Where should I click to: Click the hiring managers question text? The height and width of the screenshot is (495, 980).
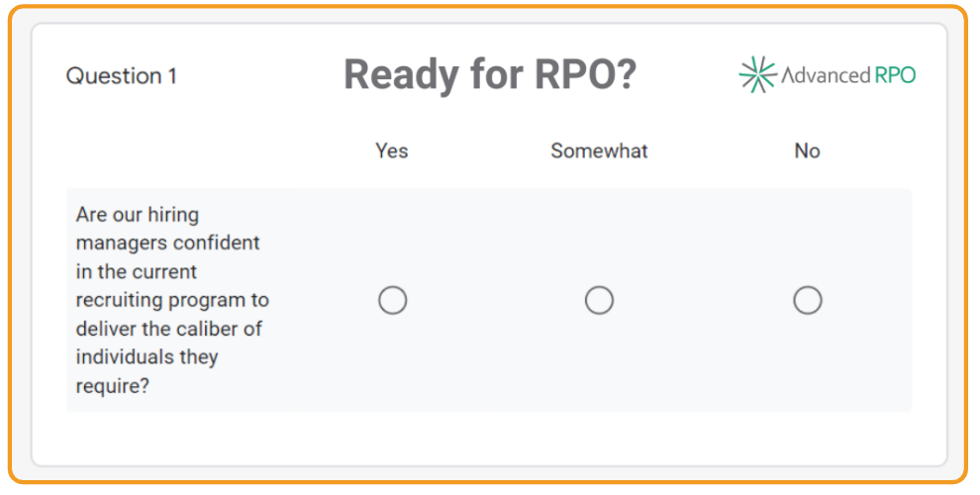point(172,300)
